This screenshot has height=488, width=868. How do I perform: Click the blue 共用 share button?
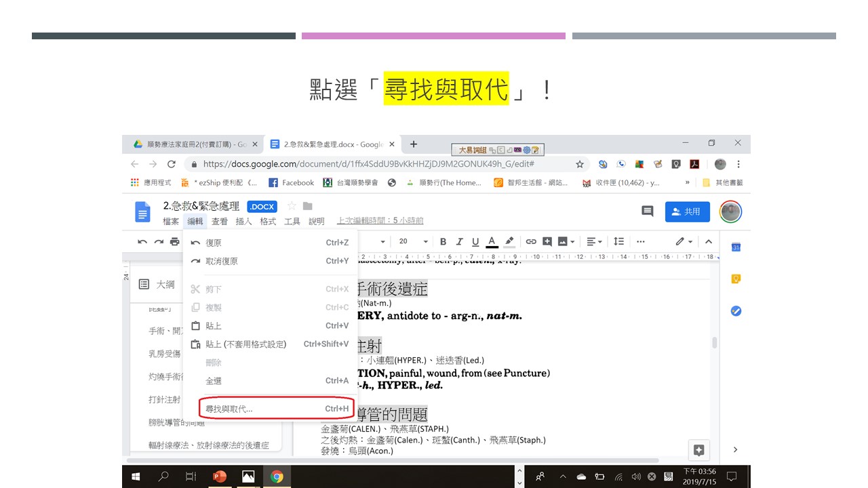(687, 211)
